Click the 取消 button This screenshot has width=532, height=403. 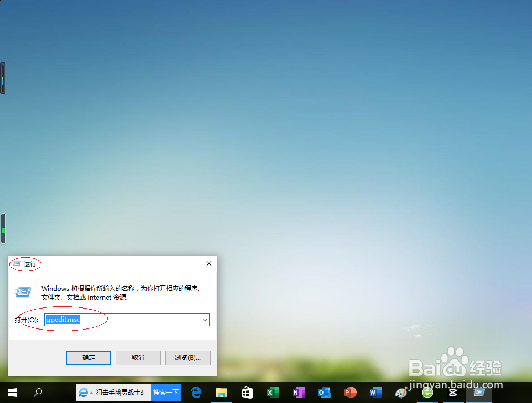click(138, 357)
